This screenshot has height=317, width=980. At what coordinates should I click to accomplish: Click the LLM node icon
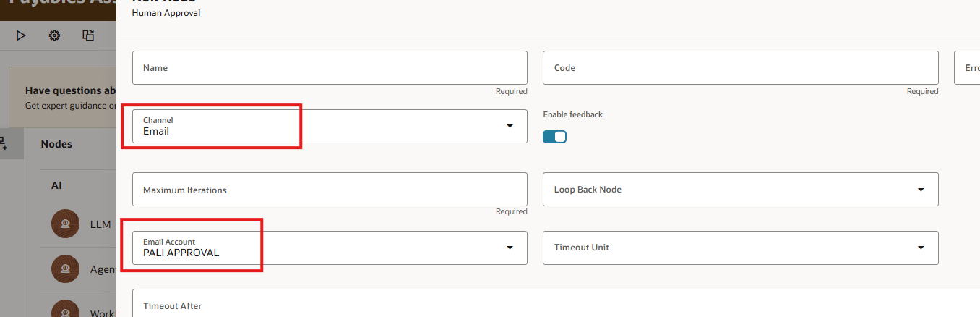point(66,224)
